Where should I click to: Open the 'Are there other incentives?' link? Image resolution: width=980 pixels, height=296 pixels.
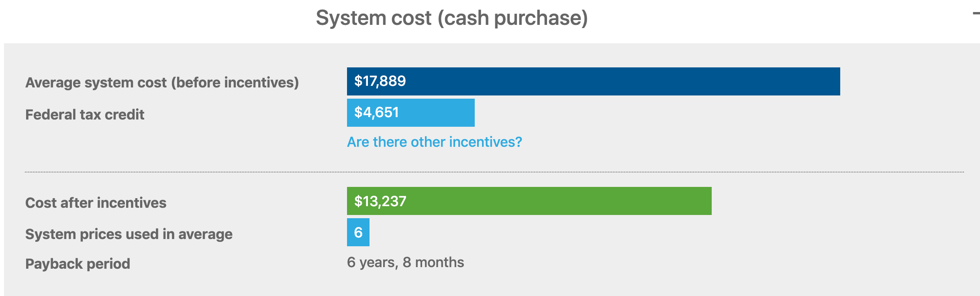coord(434,142)
